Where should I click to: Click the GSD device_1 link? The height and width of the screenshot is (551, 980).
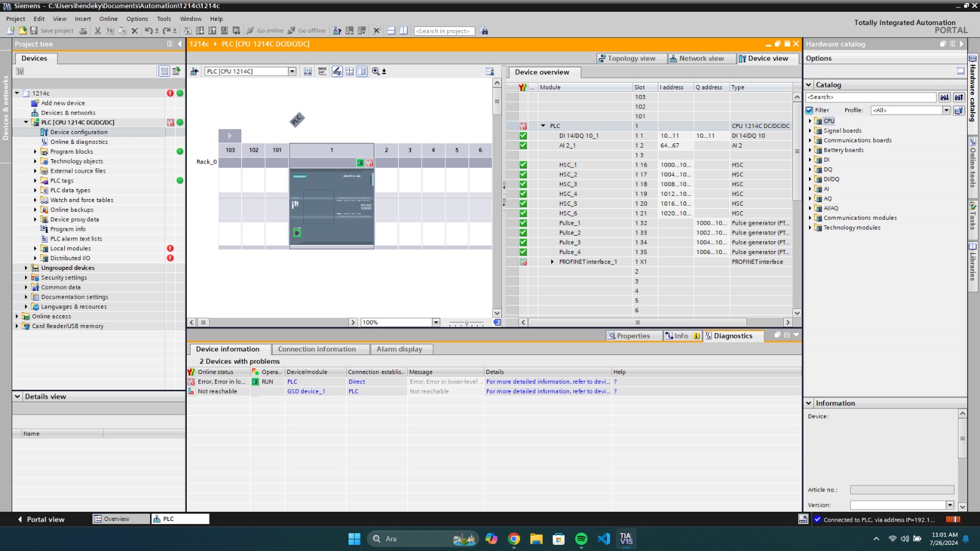(x=306, y=392)
